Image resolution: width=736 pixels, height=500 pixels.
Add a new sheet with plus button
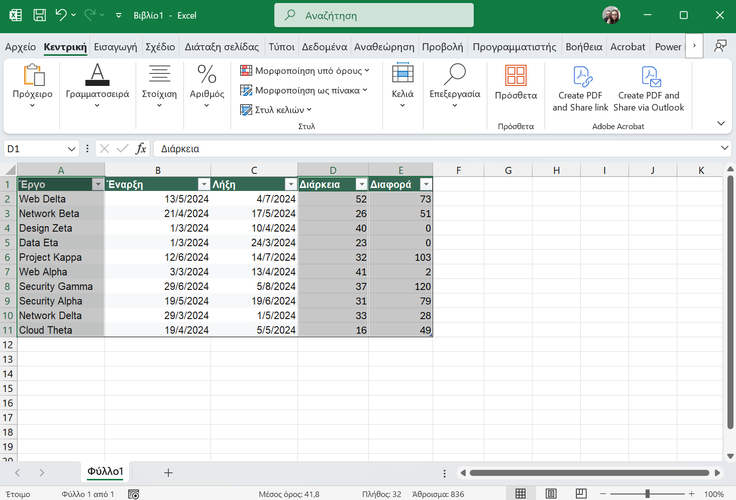pyautogui.click(x=168, y=472)
